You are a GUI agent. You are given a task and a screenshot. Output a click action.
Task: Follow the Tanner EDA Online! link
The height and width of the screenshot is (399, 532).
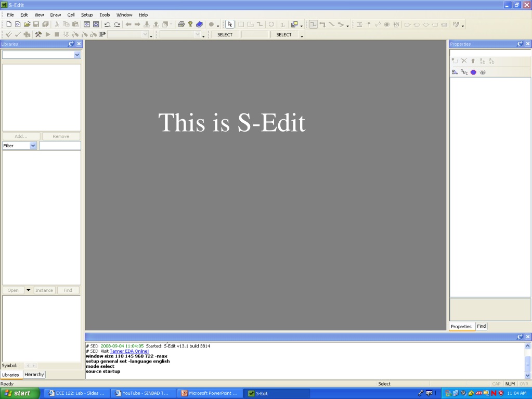click(129, 351)
